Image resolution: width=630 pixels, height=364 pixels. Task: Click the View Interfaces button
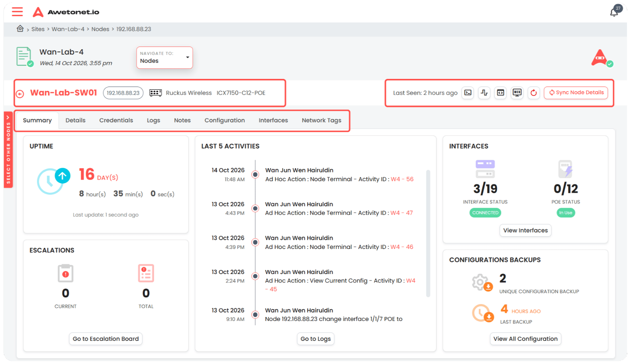pos(525,230)
